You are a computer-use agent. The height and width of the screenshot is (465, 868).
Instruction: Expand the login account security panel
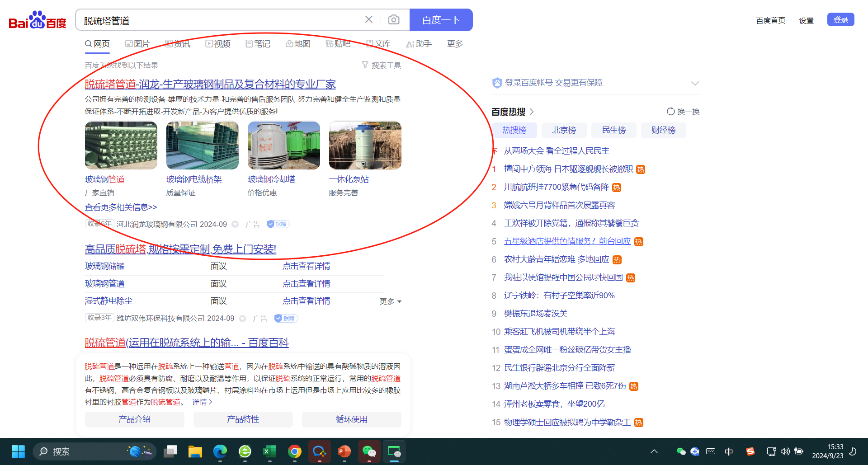695,83
